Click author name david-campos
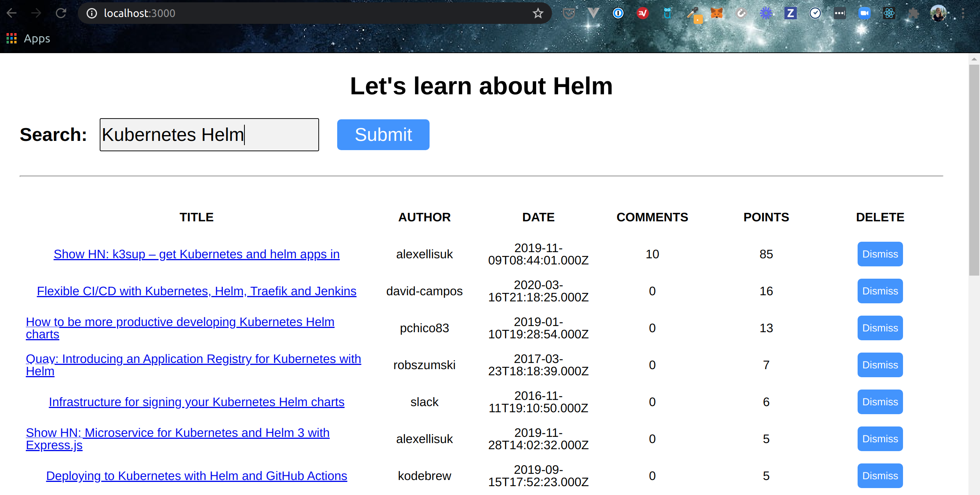The height and width of the screenshot is (495, 980). click(x=424, y=291)
